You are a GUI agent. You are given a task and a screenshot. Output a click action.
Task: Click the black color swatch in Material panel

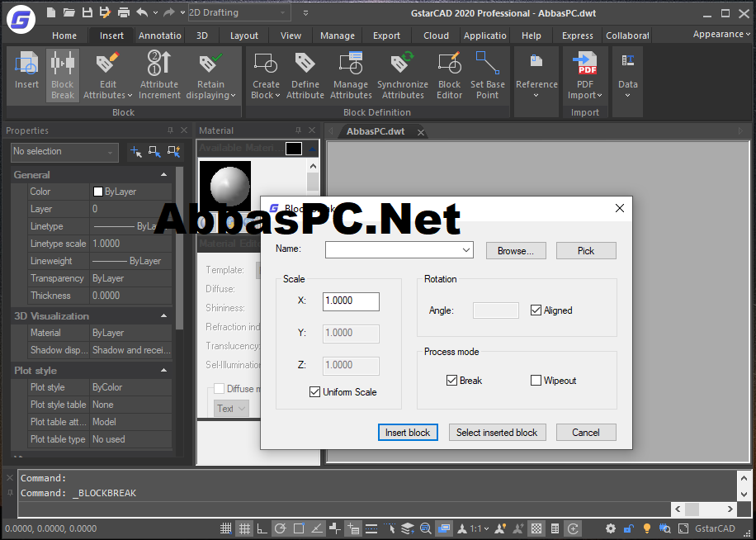294,149
